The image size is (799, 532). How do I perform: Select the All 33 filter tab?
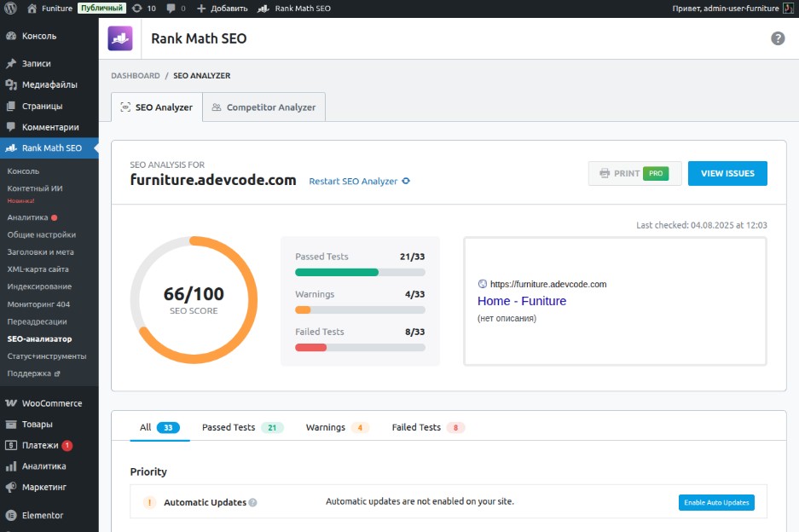159,427
